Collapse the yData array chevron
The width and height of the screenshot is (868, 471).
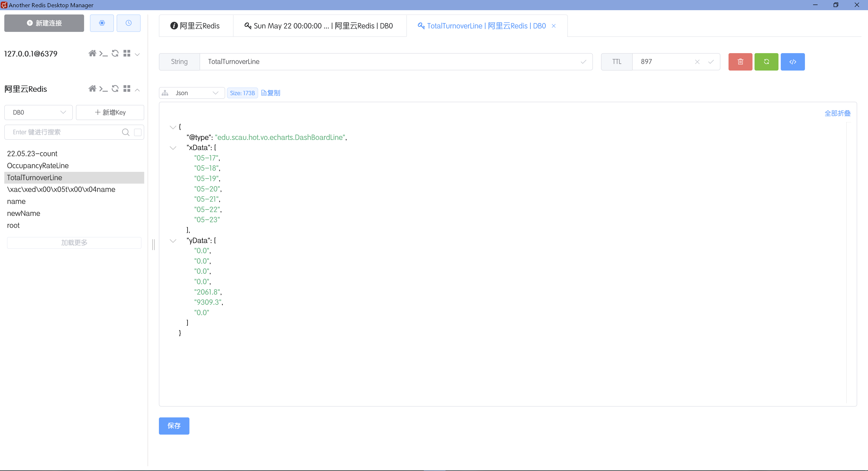point(173,241)
